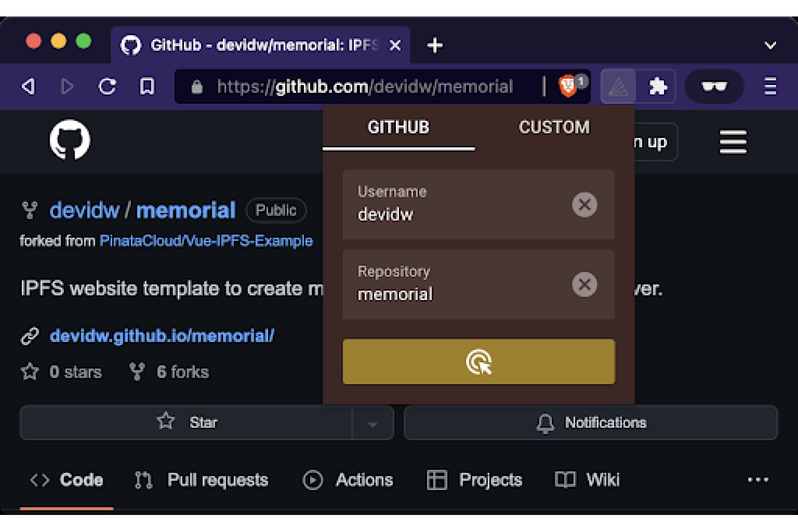Click the sunglasses private window icon
Image resolution: width=798 pixels, height=532 pixels.
point(714,86)
